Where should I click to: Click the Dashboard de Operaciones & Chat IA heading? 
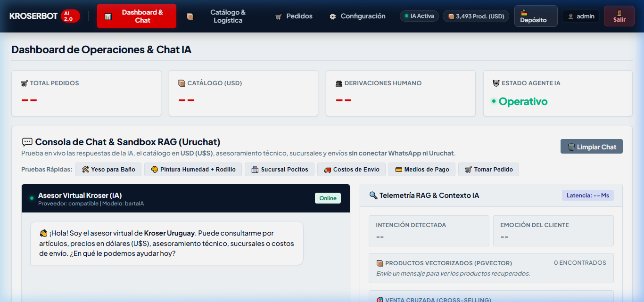[x=101, y=49]
